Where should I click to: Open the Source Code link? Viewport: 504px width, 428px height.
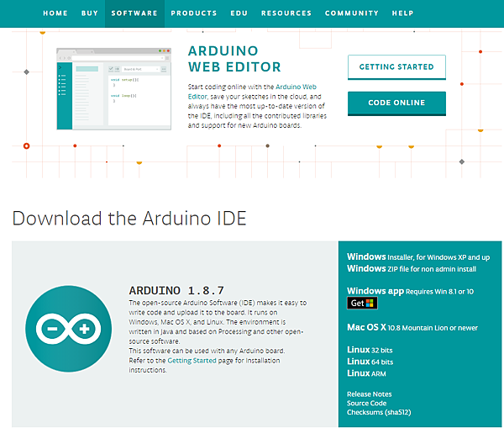[x=366, y=404]
